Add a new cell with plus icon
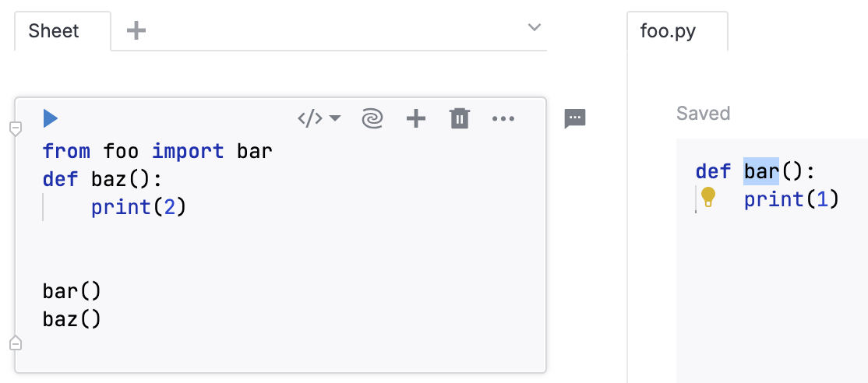868x383 pixels. (x=416, y=118)
